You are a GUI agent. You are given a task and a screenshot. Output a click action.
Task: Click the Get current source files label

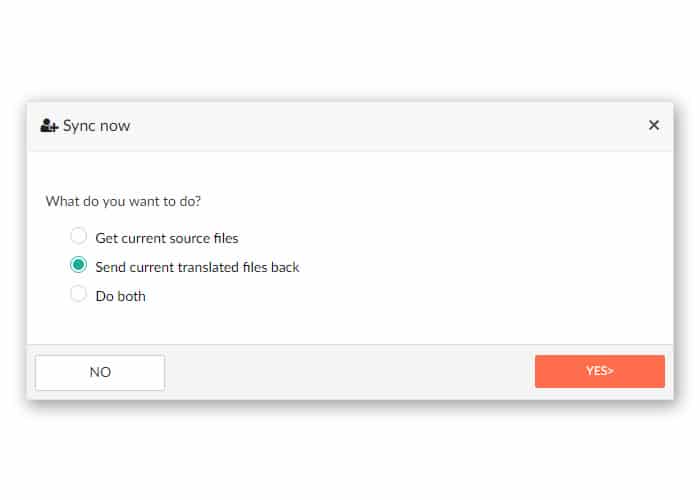pos(167,238)
